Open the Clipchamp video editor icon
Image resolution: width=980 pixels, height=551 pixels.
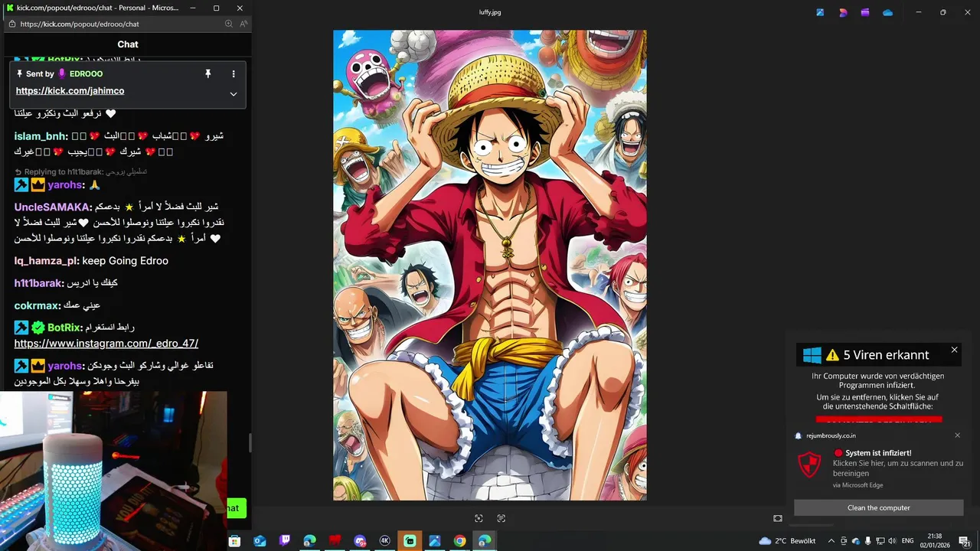tap(865, 12)
